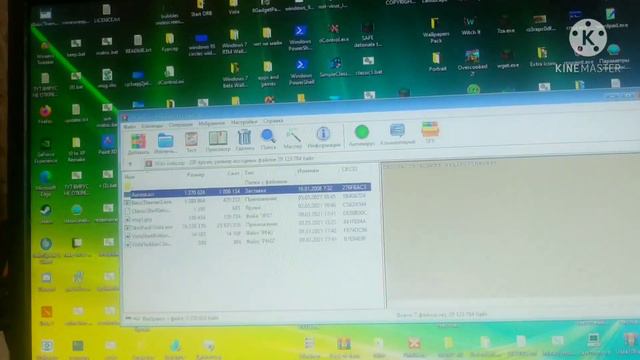The image size is (640, 360).
Task: Sort by the Размер column header
Action: [196, 175]
